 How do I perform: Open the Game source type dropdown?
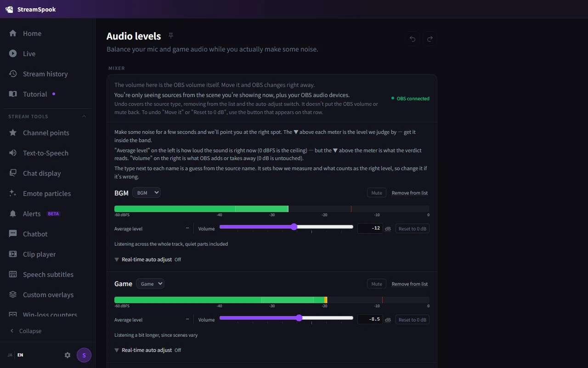[150, 284]
